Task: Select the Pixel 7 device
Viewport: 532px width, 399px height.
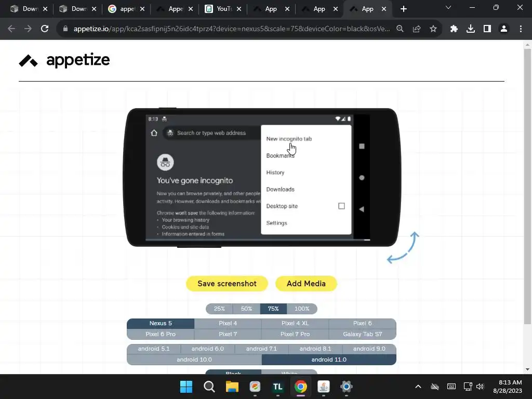Action: tap(228, 334)
